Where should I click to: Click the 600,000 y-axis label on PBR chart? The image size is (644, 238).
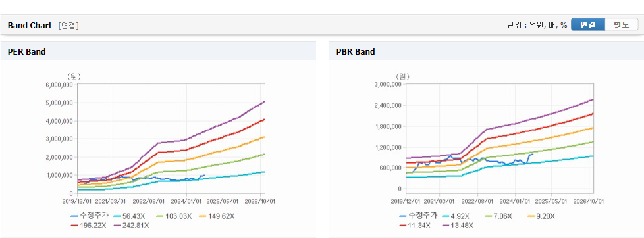click(390, 168)
